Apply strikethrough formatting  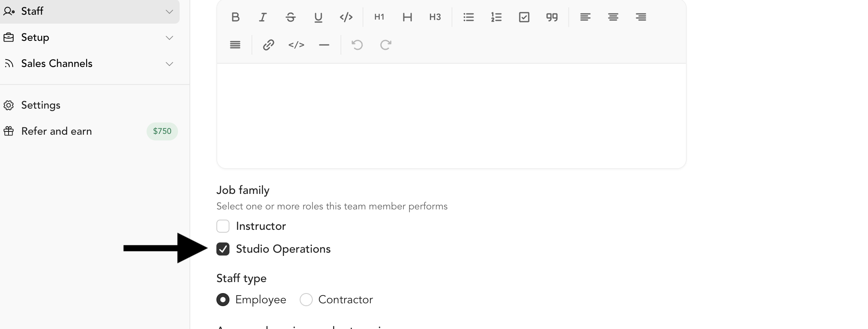pyautogui.click(x=291, y=17)
